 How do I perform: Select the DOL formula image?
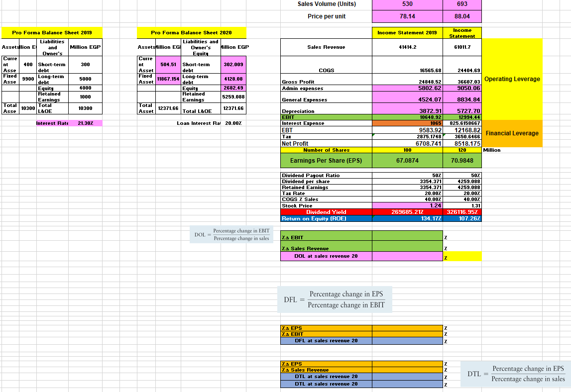(231, 235)
